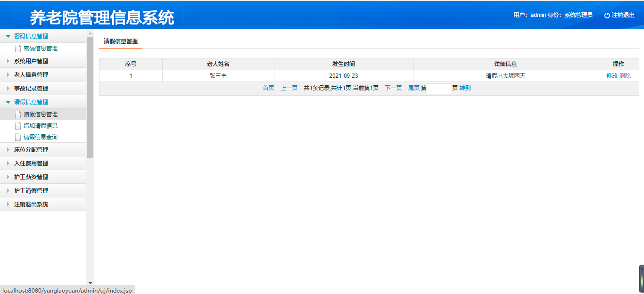Open the 注销退出系统 menu heading
The image size is (644, 294).
point(31,204)
